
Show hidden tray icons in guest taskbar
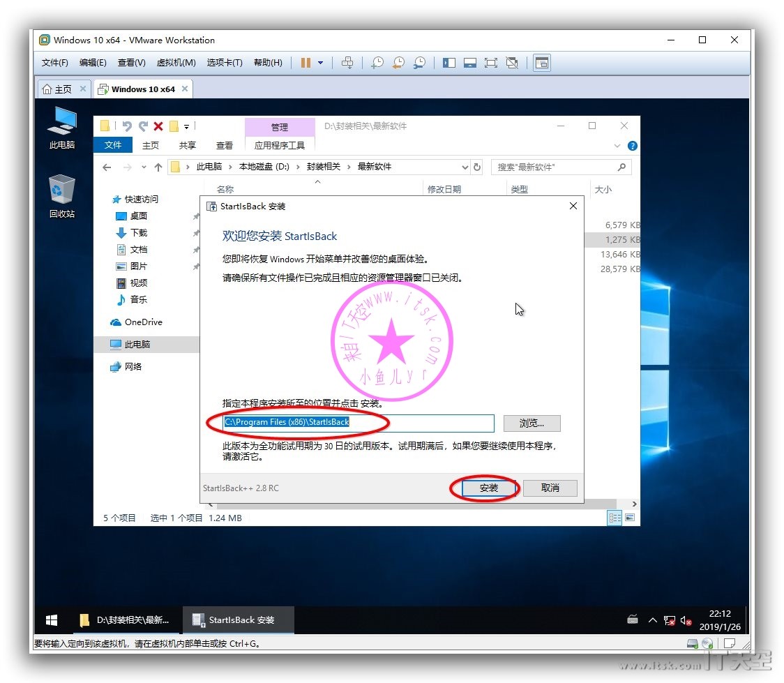(x=652, y=620)
